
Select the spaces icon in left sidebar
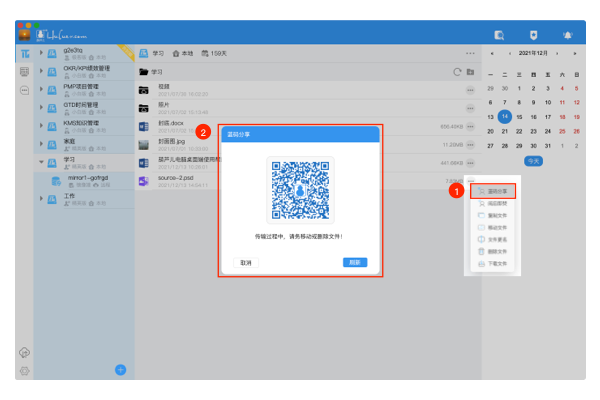25,54
